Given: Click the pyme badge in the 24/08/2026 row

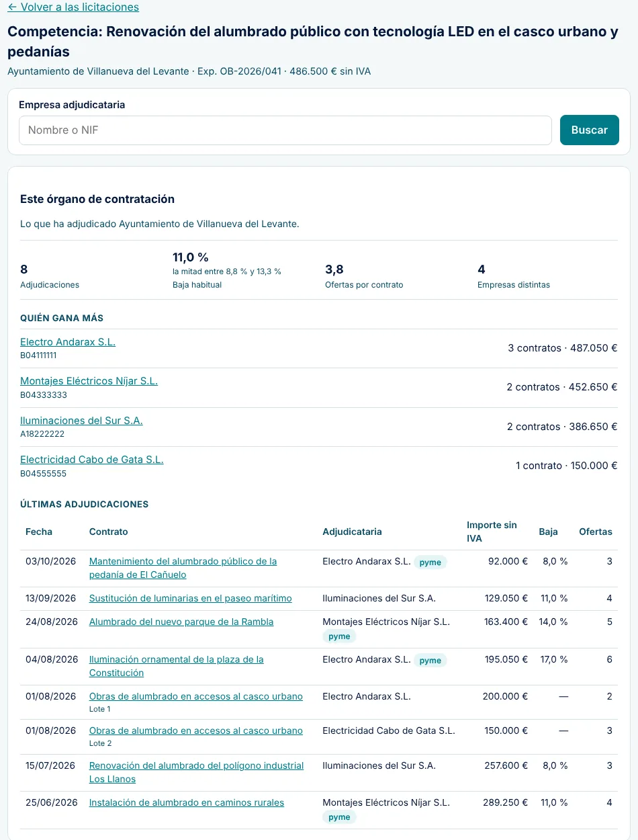Looking at the screenshot, I should 340,636.
